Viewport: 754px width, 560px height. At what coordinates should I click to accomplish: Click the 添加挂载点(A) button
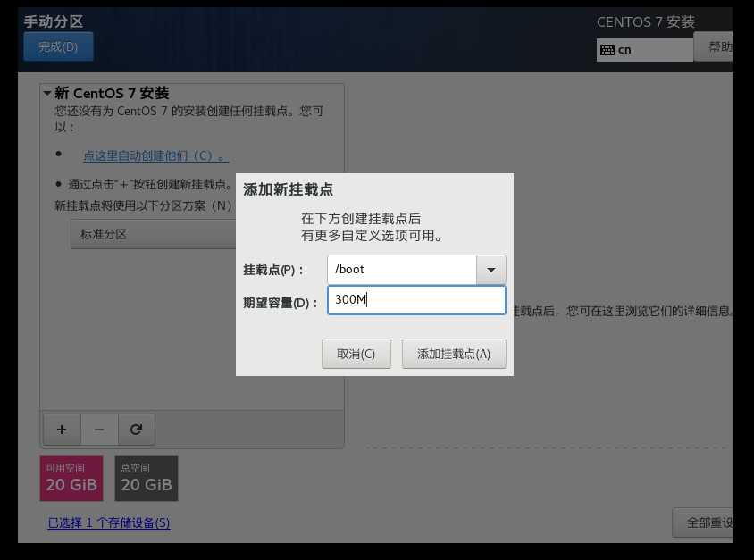point(454,354)
